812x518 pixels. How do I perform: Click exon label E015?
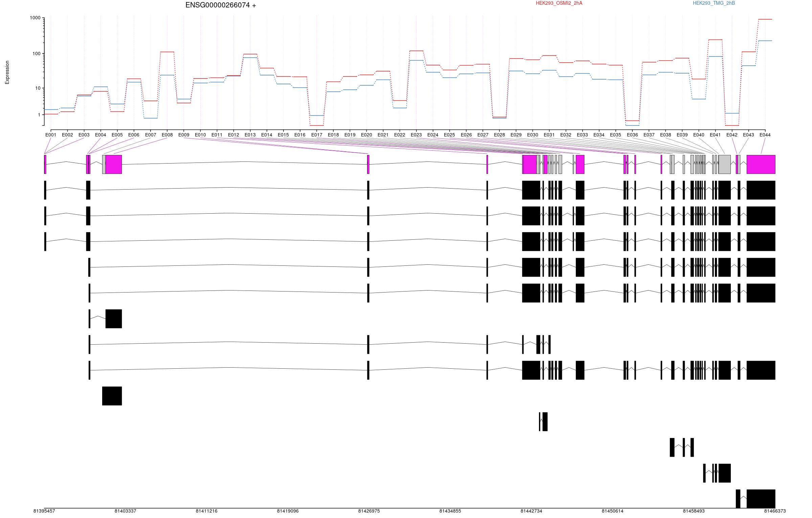coord(283,135)
